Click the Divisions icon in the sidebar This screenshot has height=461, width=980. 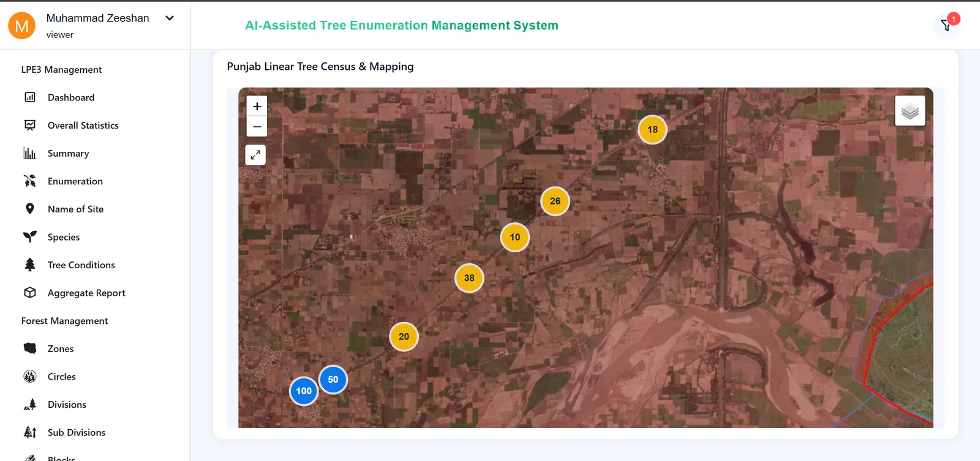point(29,405)
